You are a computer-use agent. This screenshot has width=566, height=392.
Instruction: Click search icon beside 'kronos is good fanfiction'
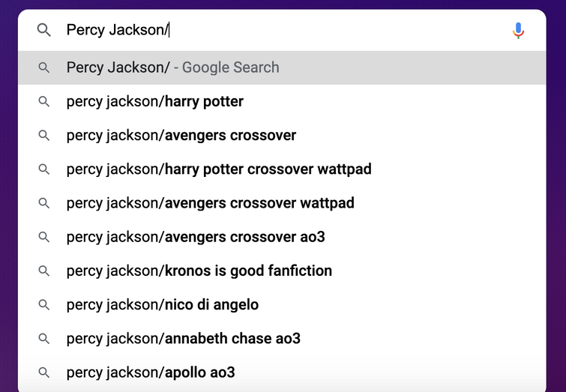click(x=44, y=271)
